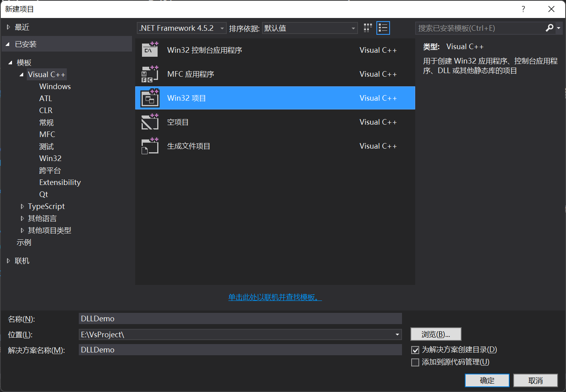
Task: Click the MFC 应用程序 template icon
Action: tap(150, 74)
